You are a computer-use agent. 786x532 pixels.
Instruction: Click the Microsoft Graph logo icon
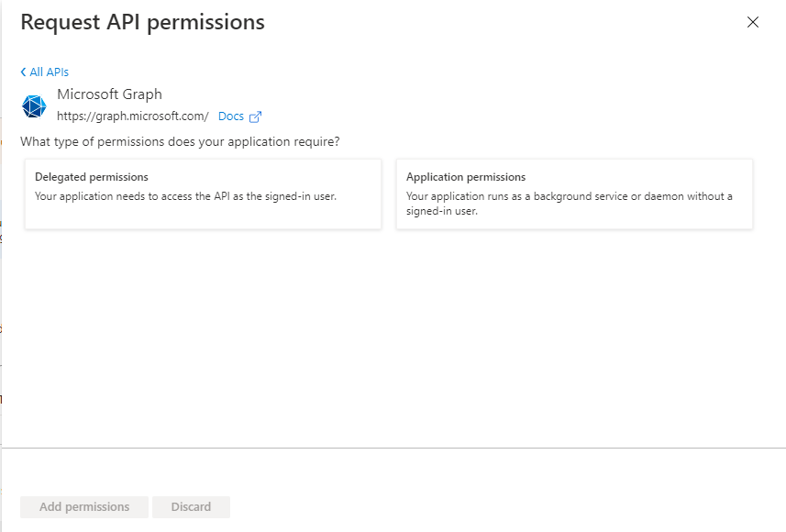coord(34,106)
